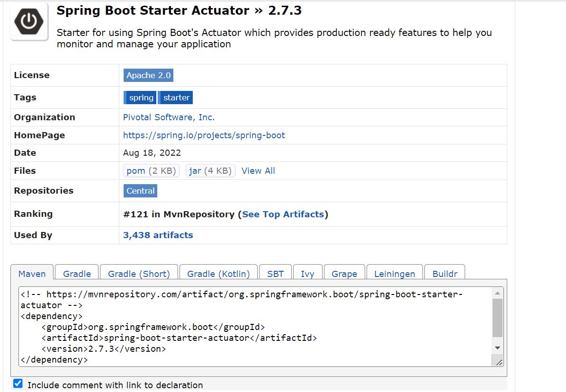This screenshot has height=392, width=566.
Task: Open the Gradle (Short) tab
Action: point(139,274)
